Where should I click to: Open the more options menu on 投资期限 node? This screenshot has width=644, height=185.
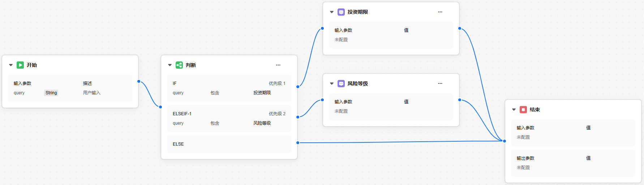coord(440,12)
